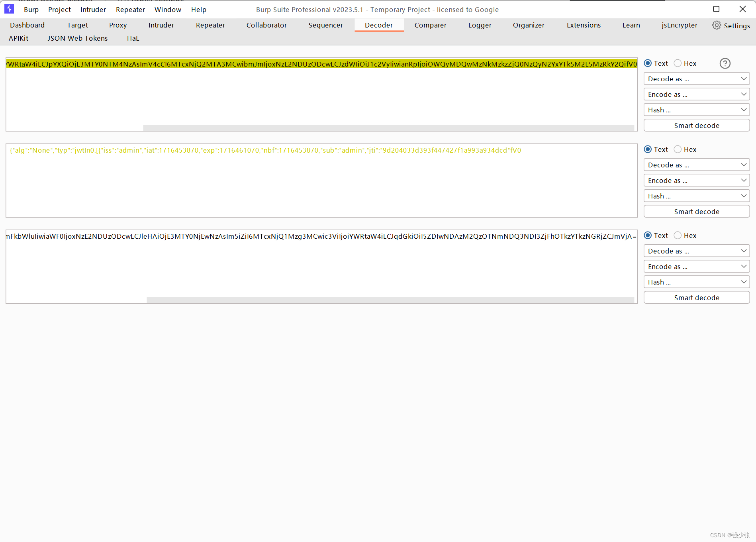The image size is (756, 542).
Task: Open the Help menu
Action: click(x=198, y=10)
